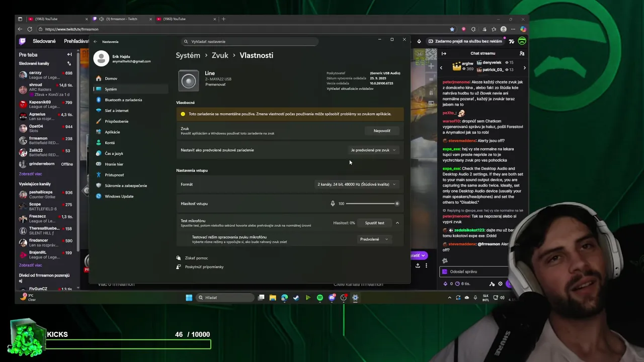Screen dimensions: 644x362
Task: Switch to frrreamon - Twitch browser tab
Action: (122, 19)
